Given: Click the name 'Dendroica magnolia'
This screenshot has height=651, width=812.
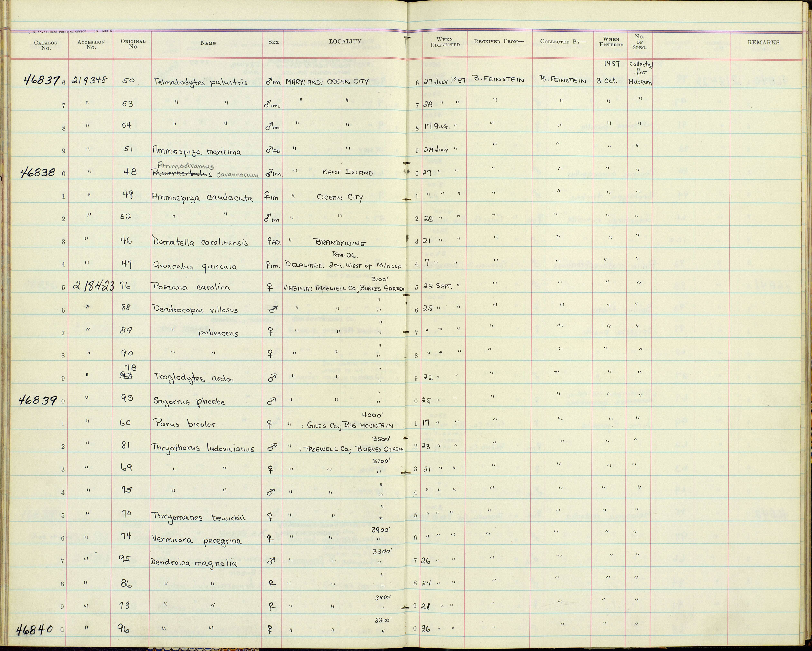Looking at the screenshot, I should (194, 563).
